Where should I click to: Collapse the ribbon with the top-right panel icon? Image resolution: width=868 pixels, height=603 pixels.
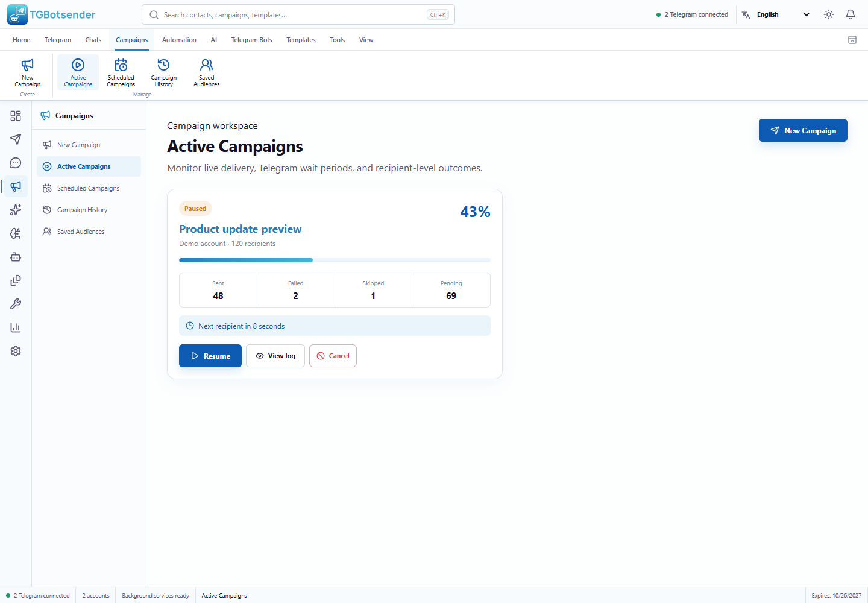coord(852,40)
